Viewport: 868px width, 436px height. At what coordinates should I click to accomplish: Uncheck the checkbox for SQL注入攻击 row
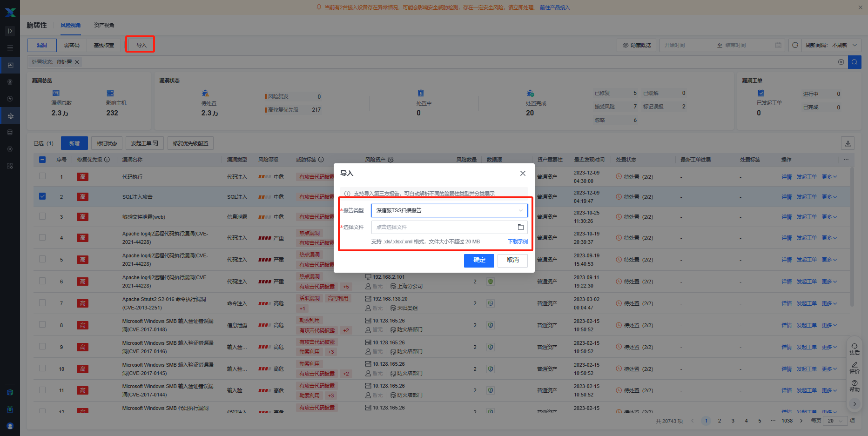pyautogui.click(x=42, y=196)
